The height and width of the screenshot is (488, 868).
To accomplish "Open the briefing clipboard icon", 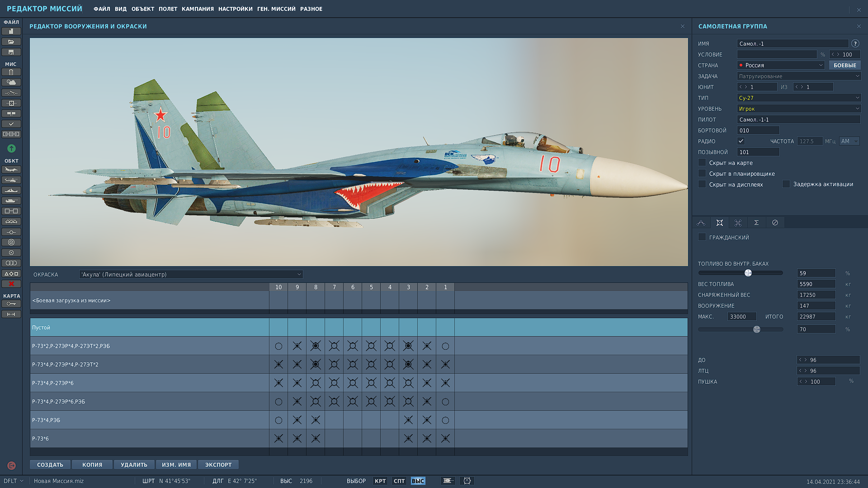I will tap(11, 72).
